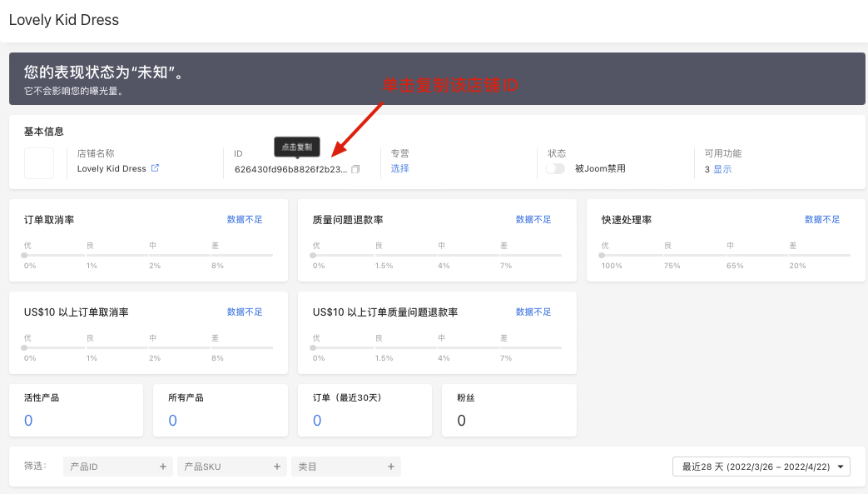Click the blank store logo placeholder
The image size is (868, 494).
click(x=38, y=162)
